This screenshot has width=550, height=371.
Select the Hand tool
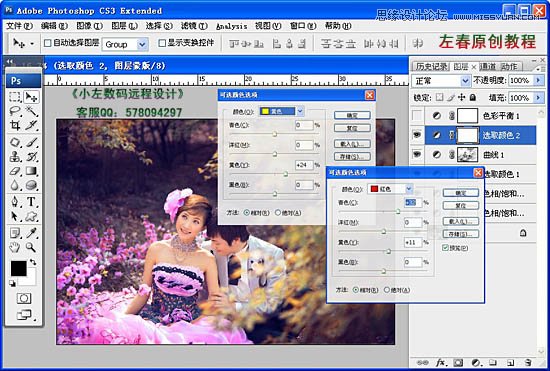pyautogui.click(x=15, y=247)
